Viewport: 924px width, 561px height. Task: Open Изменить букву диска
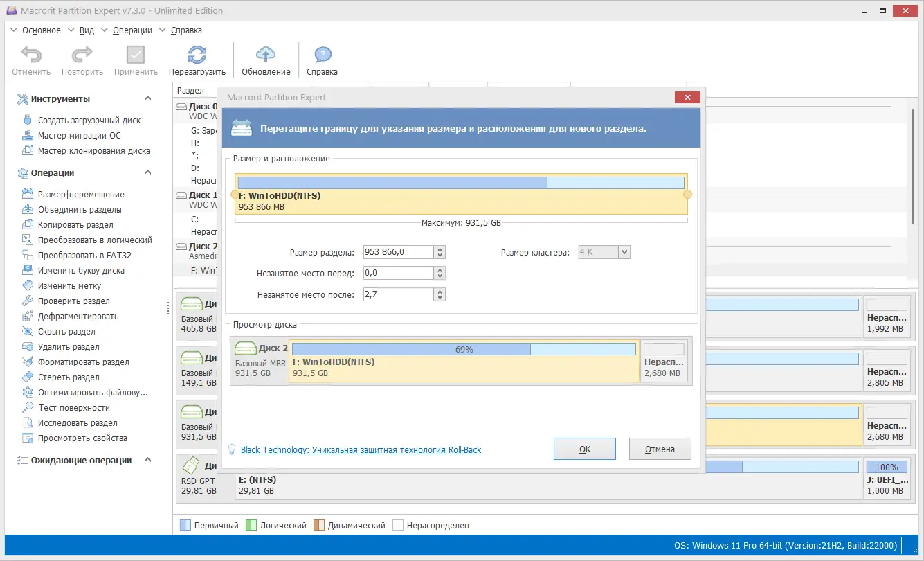click(81, 271)
